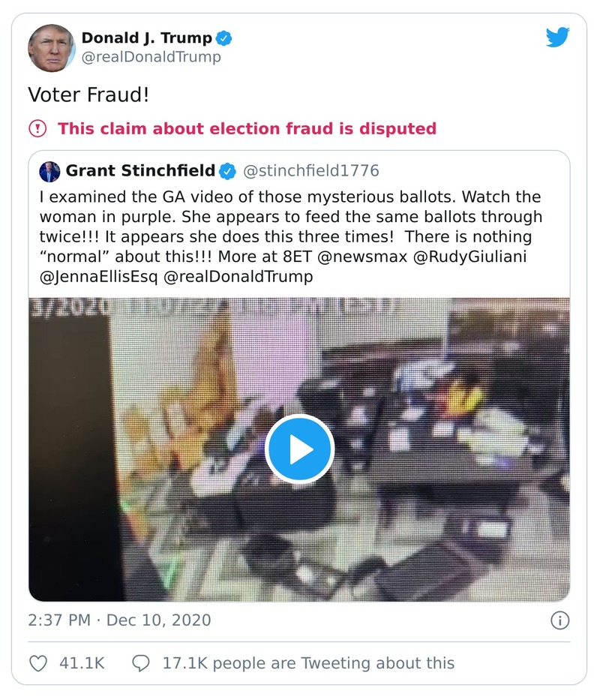Open the Donald J. Trump display name
Image resolution: width=600 pixels, height=700 pixels.
tap(145, 38)
